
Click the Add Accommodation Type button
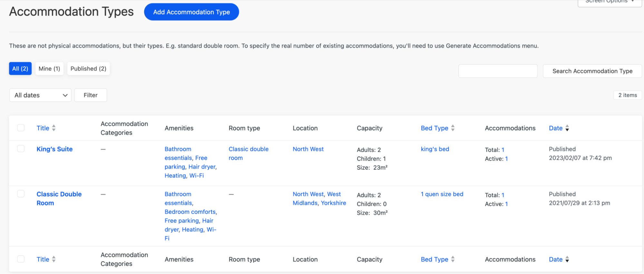tap(191, 12)
